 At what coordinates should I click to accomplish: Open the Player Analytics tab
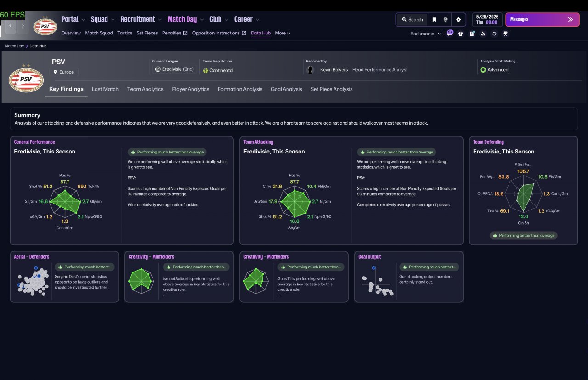tap(191, 89)
